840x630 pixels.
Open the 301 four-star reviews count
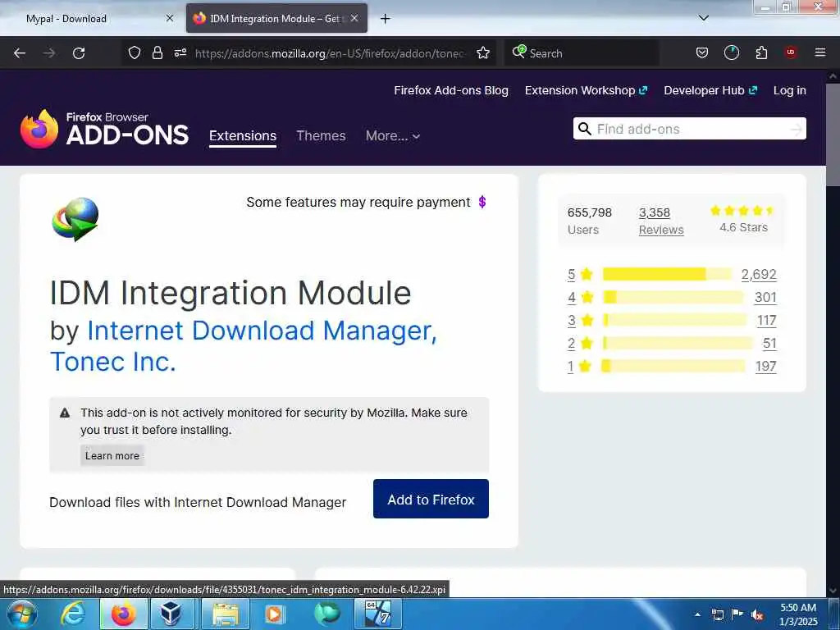765,297
